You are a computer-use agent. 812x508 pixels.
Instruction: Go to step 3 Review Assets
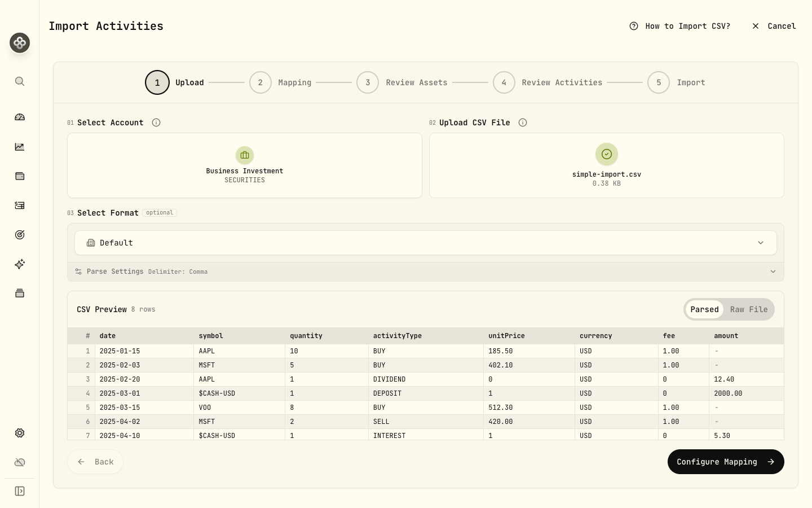coord(402,82)
